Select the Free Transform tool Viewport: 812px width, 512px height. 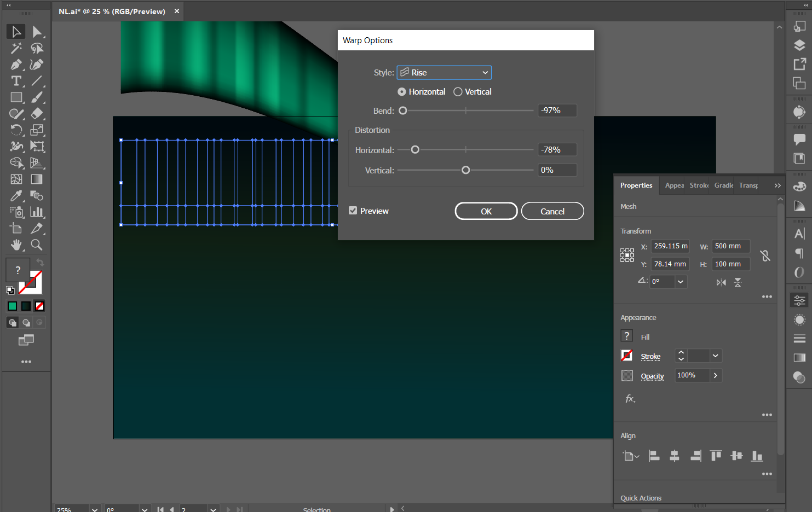(37, 147)
